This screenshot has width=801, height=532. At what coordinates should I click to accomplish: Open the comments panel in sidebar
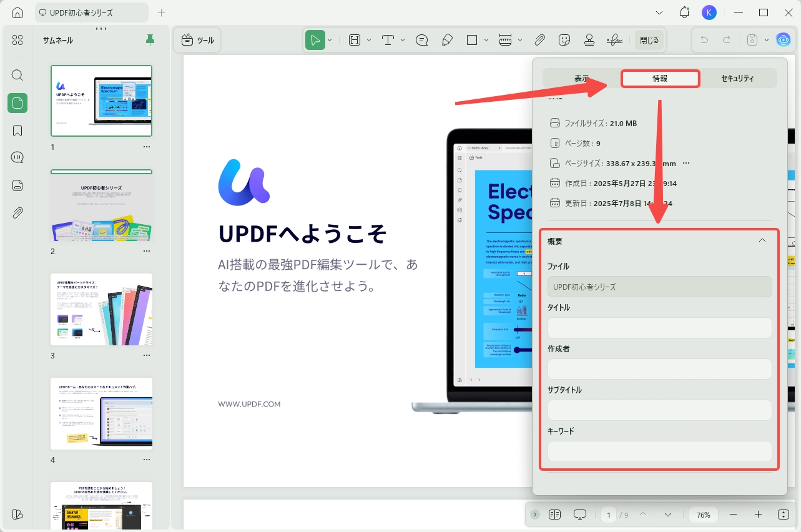pos(17,157)
